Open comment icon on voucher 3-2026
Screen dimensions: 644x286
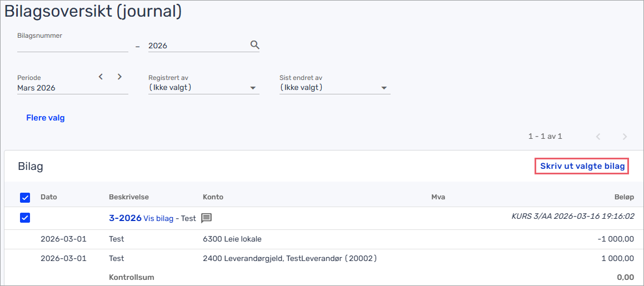[x=206, y=218]
